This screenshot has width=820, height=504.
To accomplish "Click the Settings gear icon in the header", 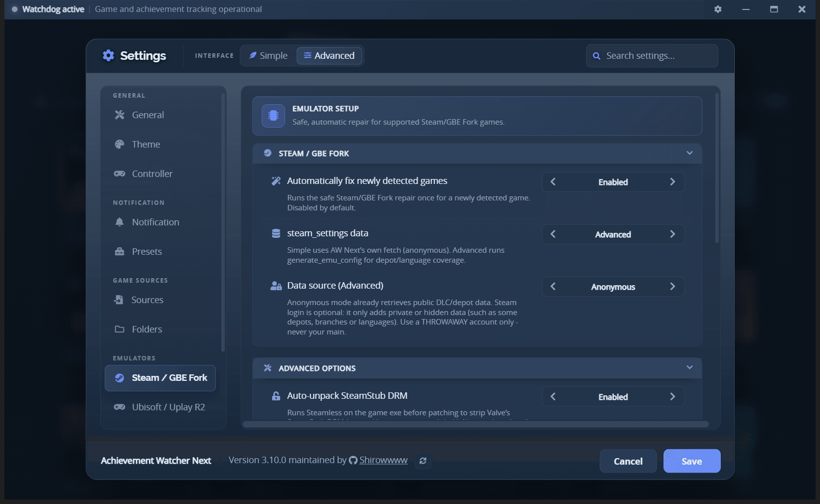I will pos(108,55).
